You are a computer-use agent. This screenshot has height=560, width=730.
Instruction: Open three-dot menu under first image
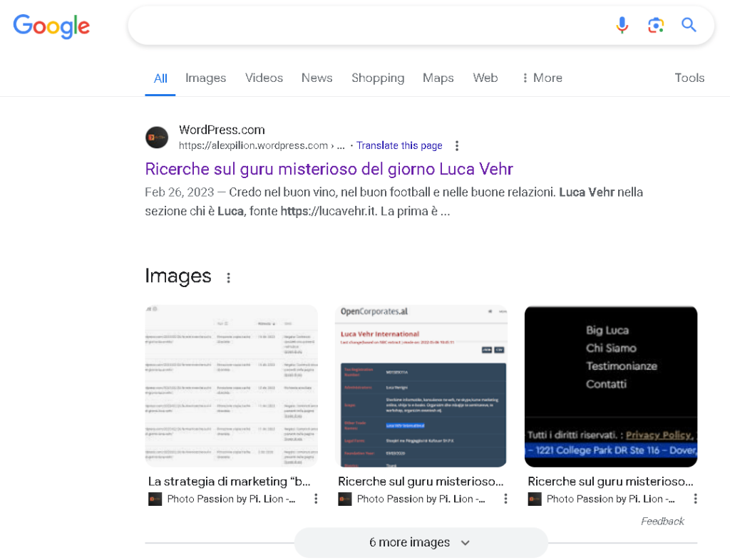click(x=316, y=499)
